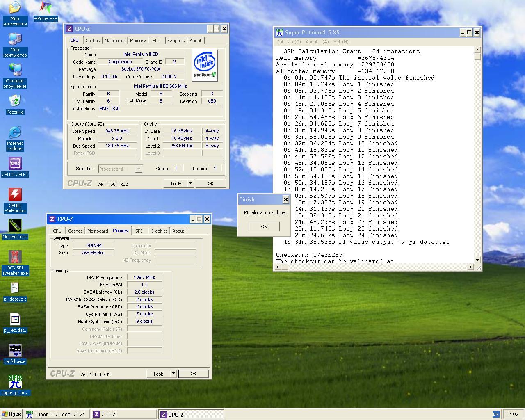Click the Intel Inside Pentium III logo
The width and height of the screenshot is (525, 420).
[205, 66]
